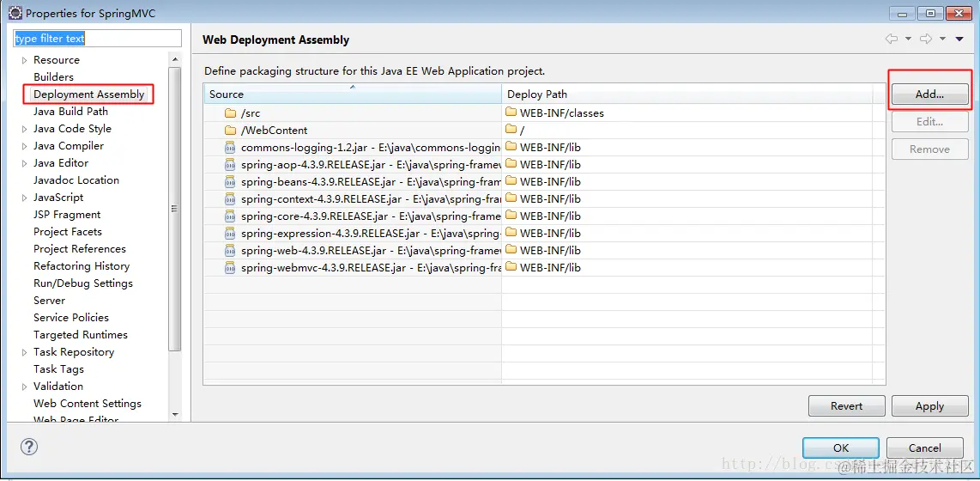Select the /src source row text
This screenshot has width=980, height=481.
coord(250,114)
